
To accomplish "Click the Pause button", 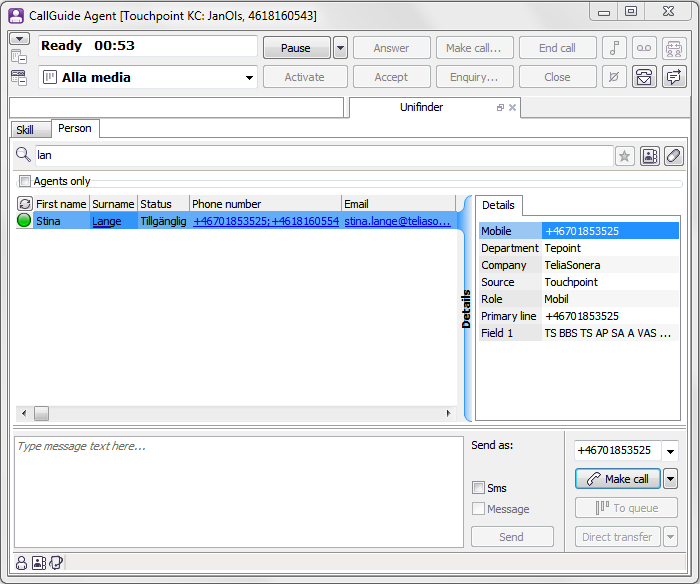I will 296,48.
